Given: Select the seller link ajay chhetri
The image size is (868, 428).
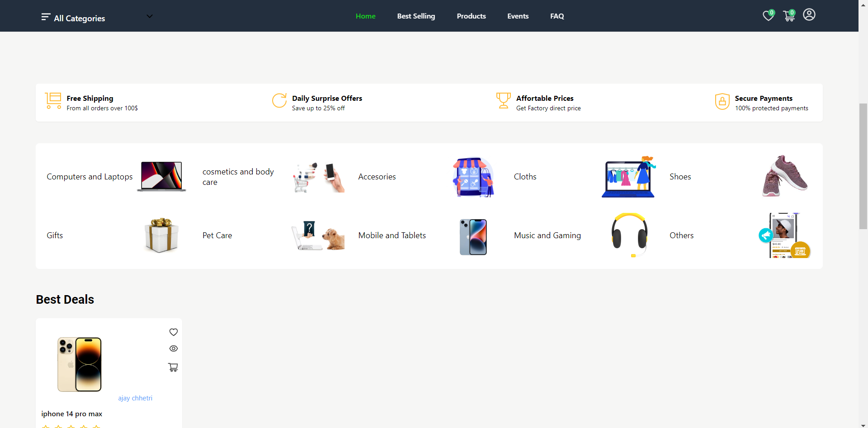Looking at the screenshot, I should [135, 398].
